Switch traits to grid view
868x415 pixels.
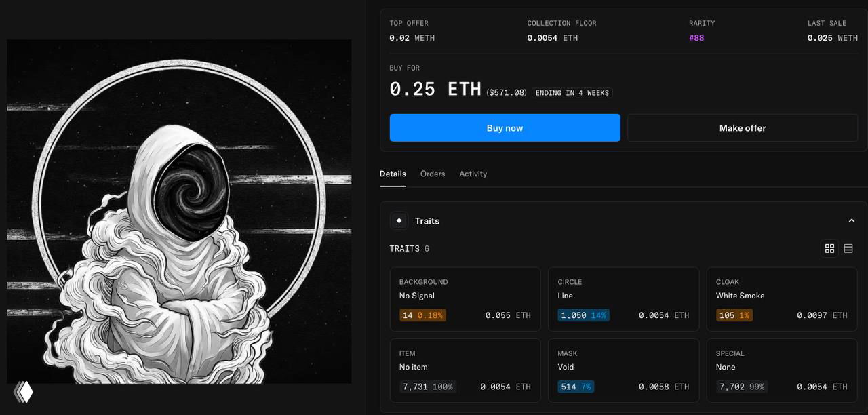click(x=829, y=249)
